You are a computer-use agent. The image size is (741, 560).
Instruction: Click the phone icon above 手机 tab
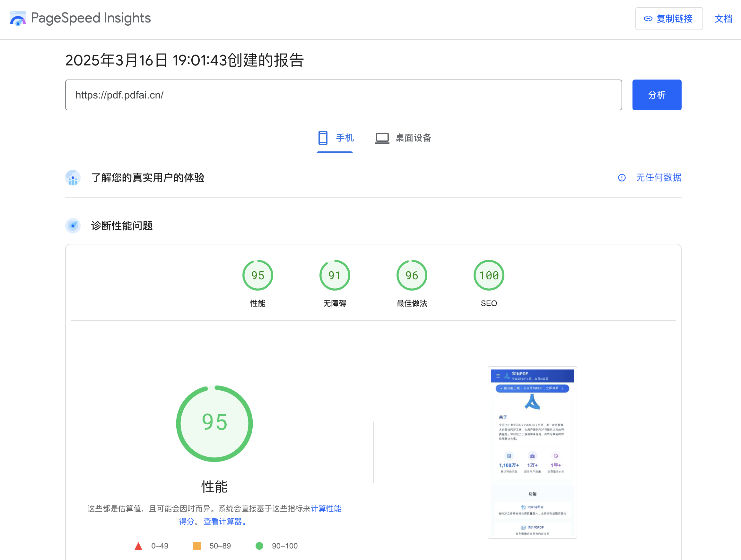point(323,138)
